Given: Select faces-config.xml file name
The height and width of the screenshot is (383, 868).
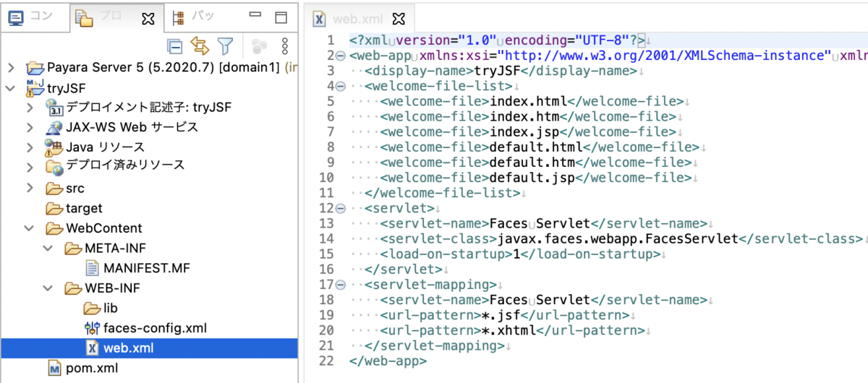Looking at the screenshot, I should (156, 328).
